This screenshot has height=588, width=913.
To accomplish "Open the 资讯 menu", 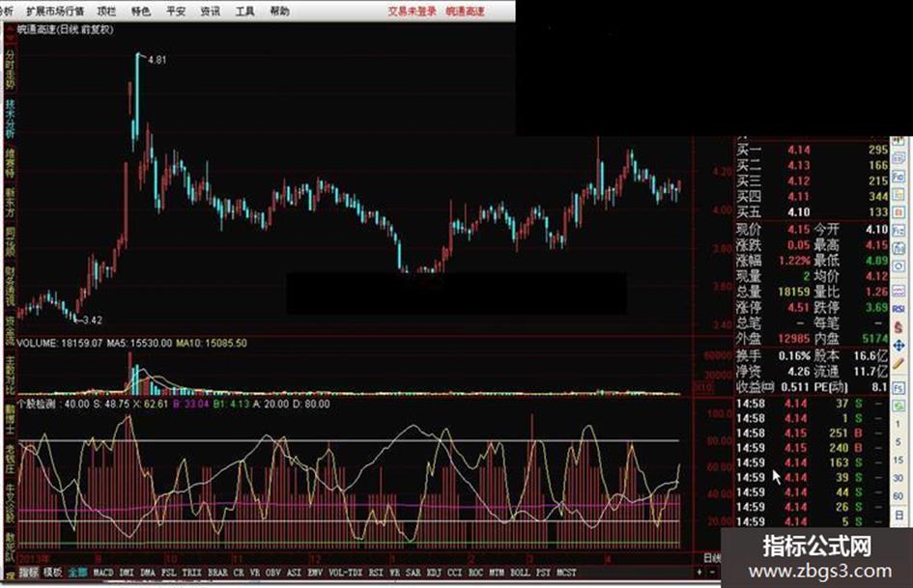I will tap(211, 11).
